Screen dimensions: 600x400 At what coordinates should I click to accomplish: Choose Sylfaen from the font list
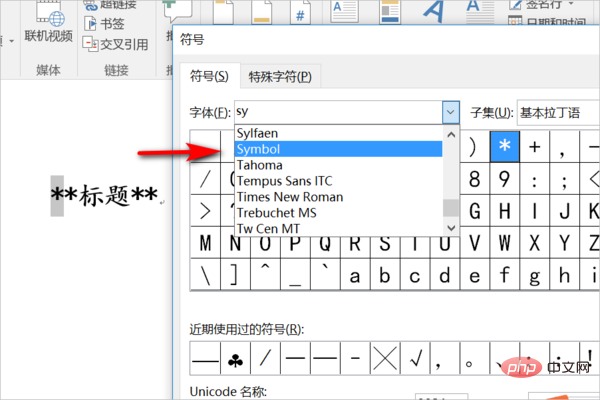click(x=258, y=133)
